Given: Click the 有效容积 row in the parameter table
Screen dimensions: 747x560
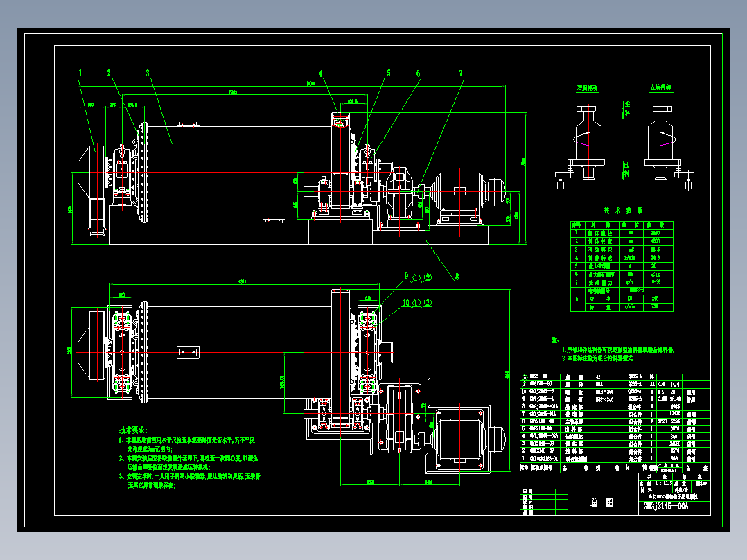Looking at the screenshot, I should pos(622,250).
